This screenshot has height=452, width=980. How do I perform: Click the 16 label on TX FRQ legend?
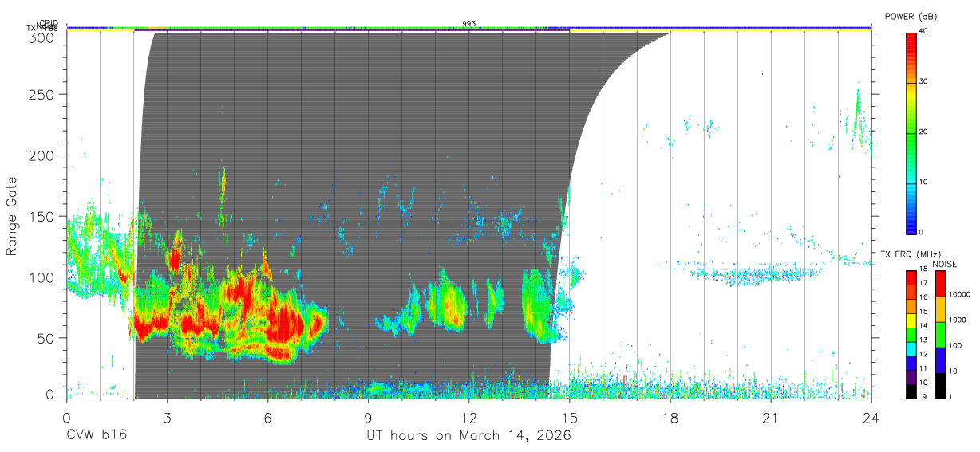[923, 297]
